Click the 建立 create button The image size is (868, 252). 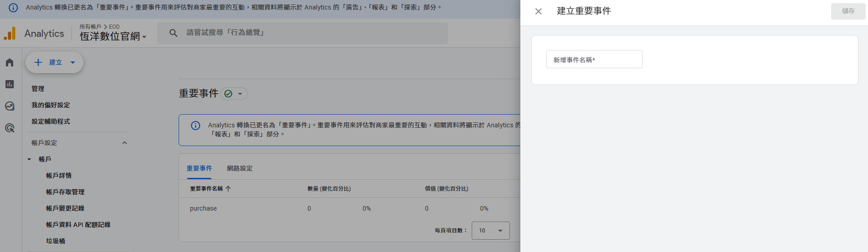55,62
